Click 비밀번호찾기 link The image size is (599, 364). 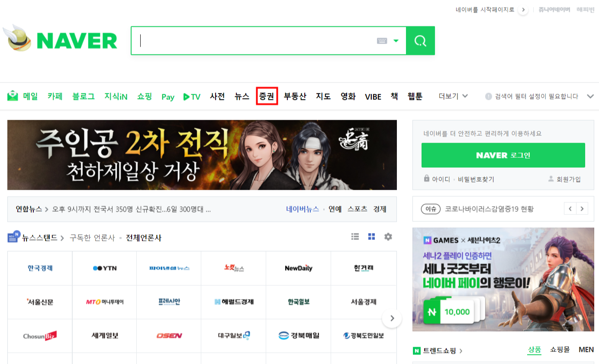[x=476, y=179]
